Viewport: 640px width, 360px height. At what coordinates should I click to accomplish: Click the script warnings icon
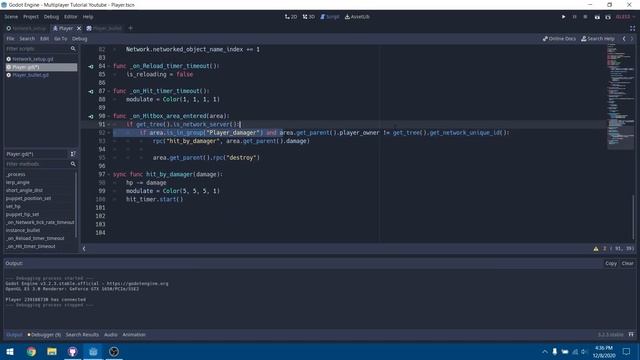click(x=596, y=249)
